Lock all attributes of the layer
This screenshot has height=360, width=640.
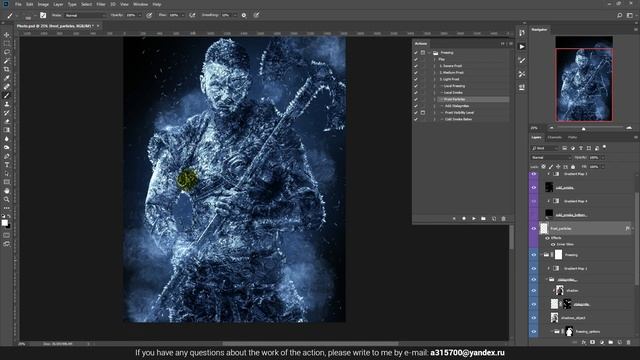pos(573,167)
